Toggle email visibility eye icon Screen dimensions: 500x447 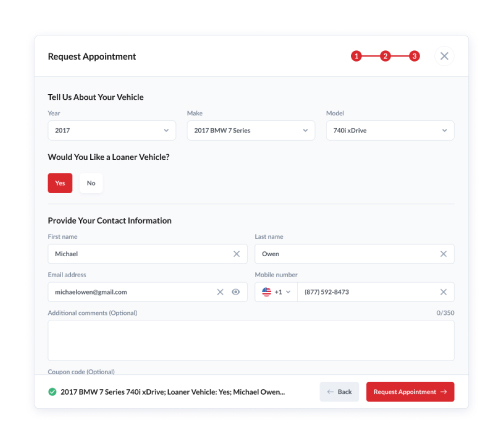pyautogui.click(x=236, y=292)
